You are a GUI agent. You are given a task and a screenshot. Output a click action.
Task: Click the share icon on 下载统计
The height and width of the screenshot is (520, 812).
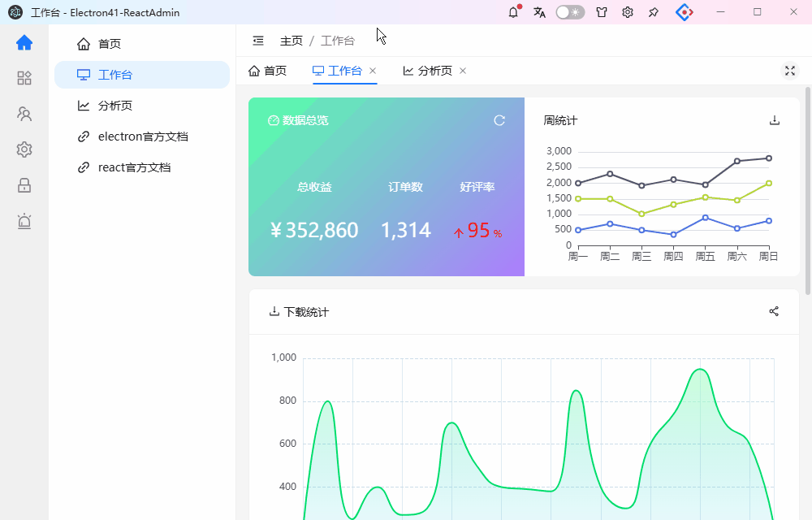click(x=774, y=311)
